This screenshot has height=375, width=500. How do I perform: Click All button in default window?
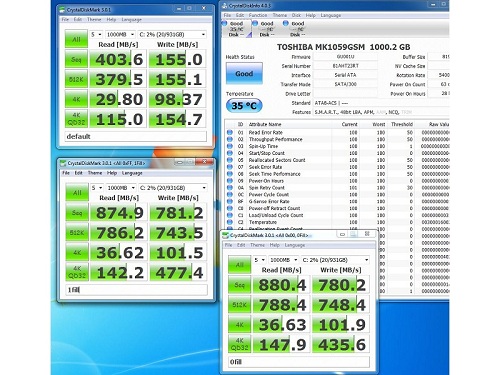pos(76,39)
